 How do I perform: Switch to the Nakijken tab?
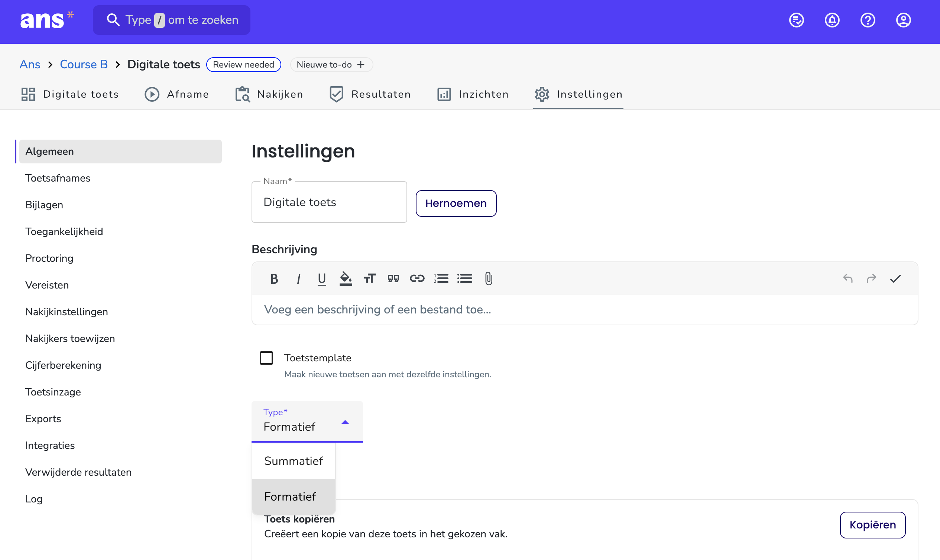[x=269, y=94]
